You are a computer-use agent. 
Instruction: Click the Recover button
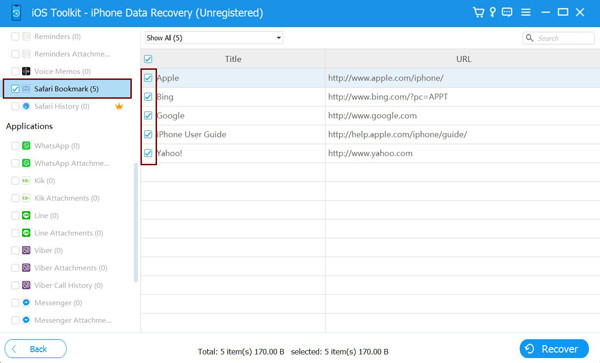point(554,349)
